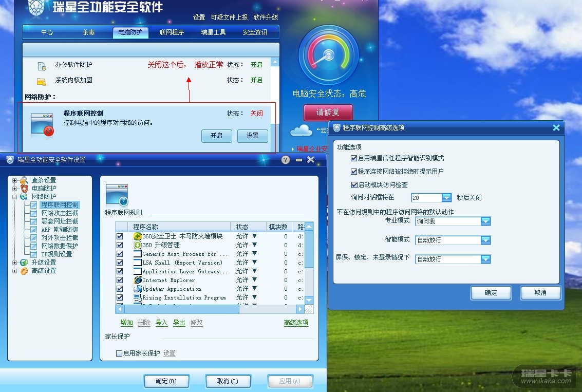The height and width of the screenshot is (392, 582).
Task: Open status dropdown for 360安全卫士 rule
Action: coord(254,236)
